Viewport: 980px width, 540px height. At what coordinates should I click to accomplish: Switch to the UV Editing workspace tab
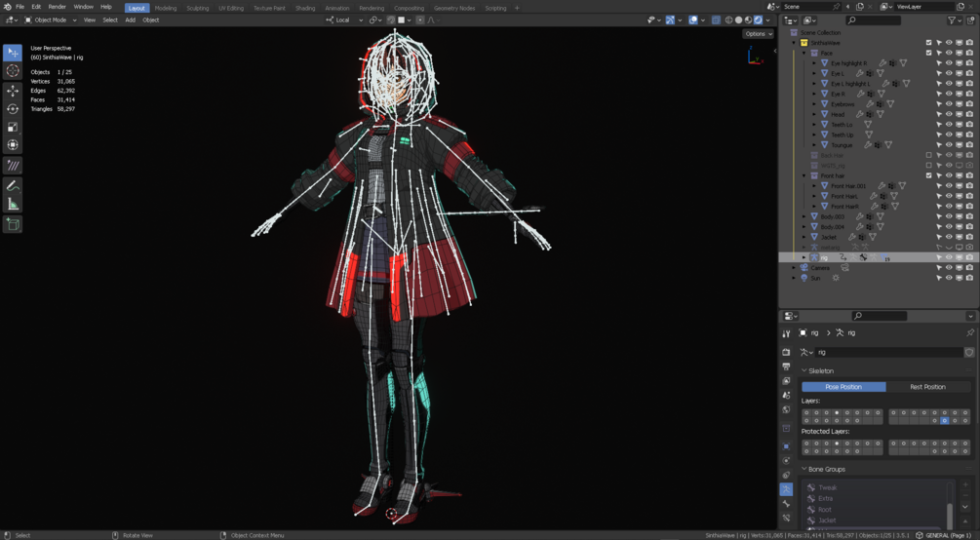click(231, 8)
